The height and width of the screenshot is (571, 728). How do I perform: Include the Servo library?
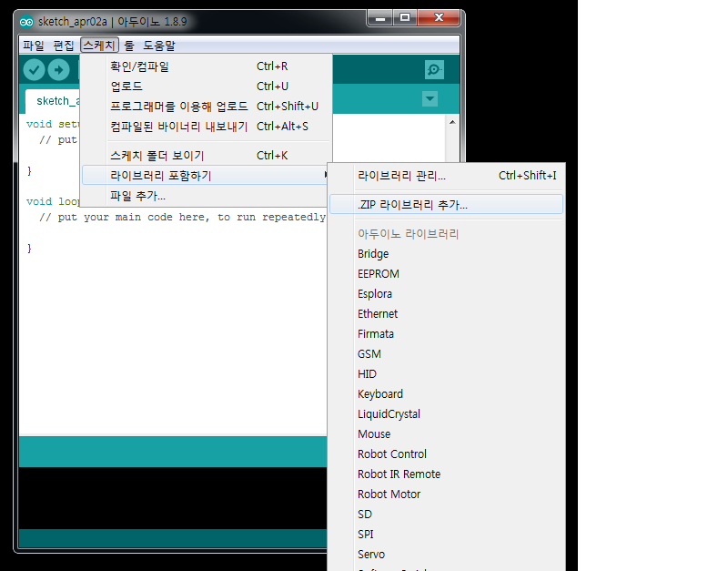[x=446, y=554]
